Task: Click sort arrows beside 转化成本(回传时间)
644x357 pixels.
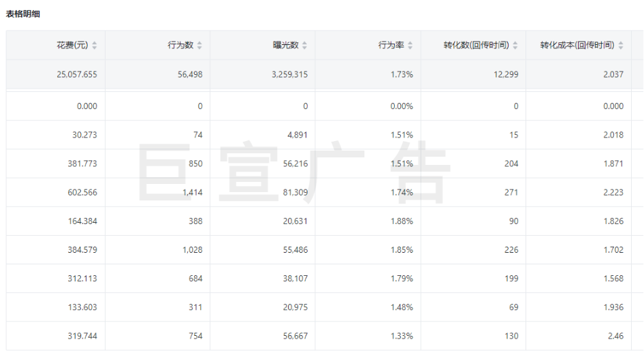Action: (620, 46)
